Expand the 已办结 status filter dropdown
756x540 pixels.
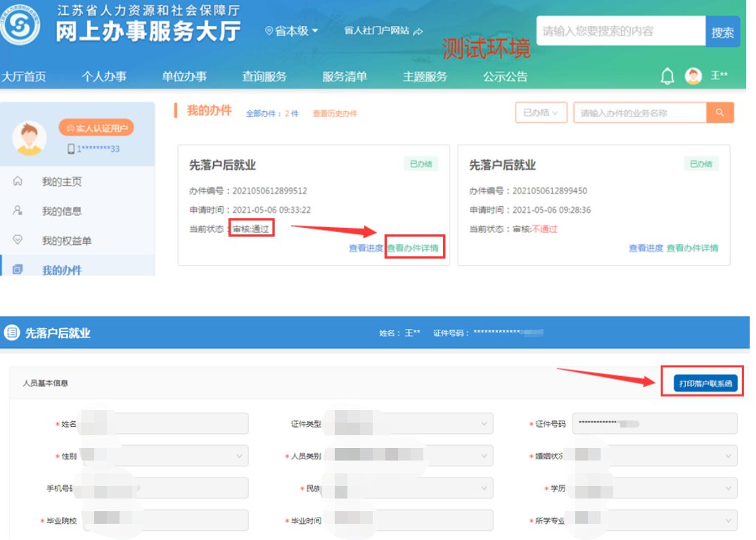pyautogui.click(x=541, y=112)
